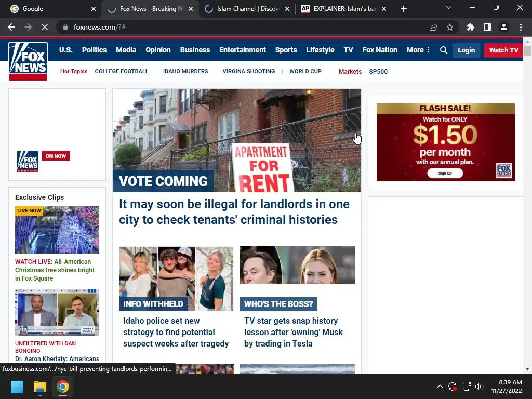Close the Islam Channel tab

(x=287, y=9)
